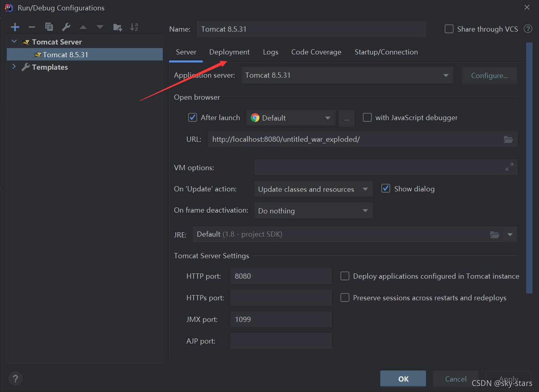The image size is (539, 392).
Task: Click the VM options input field
Action: 386,167
